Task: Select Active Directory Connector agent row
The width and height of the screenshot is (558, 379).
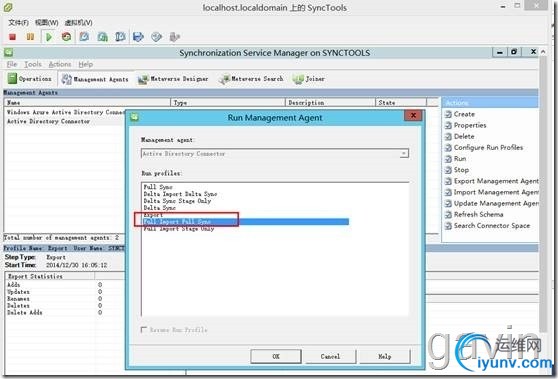Action: click(48, 121)
